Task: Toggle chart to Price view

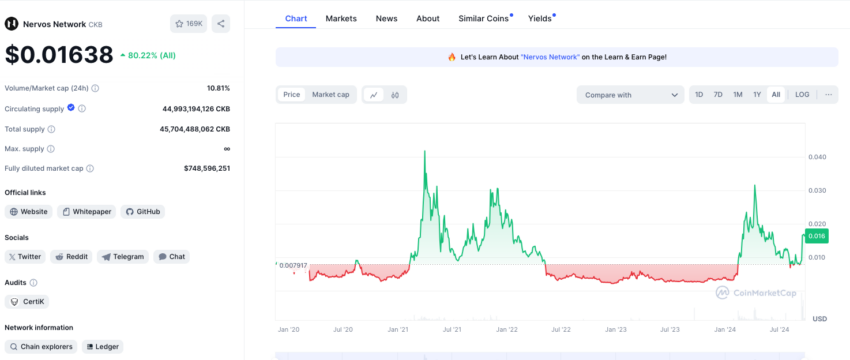Action: pyautogui.click(x=292, y=94)
